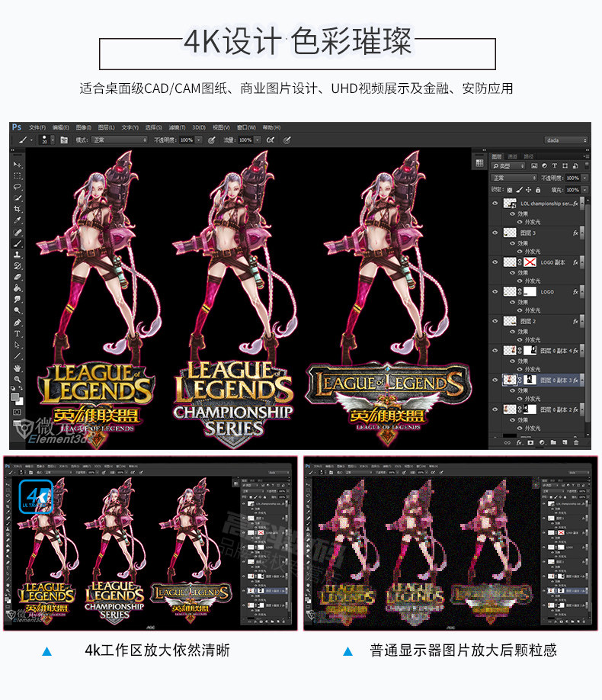Select the Eraser tool
The height and width of the screenshot is (700, 602).
(17, 278)
